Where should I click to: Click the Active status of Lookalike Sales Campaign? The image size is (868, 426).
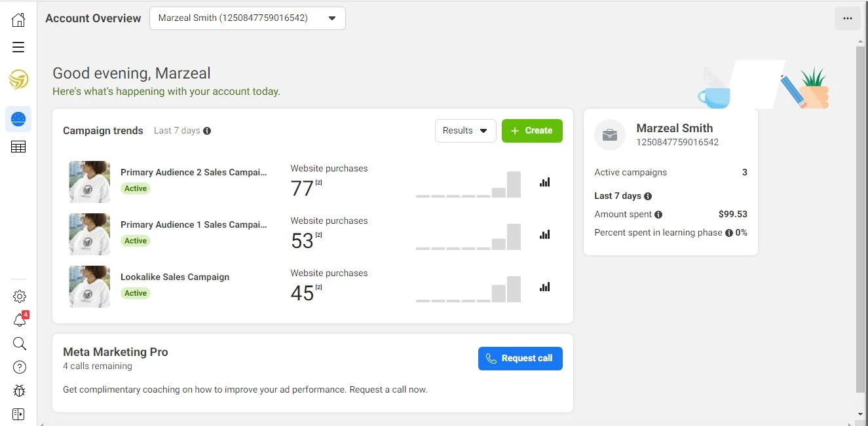(136, 293)
